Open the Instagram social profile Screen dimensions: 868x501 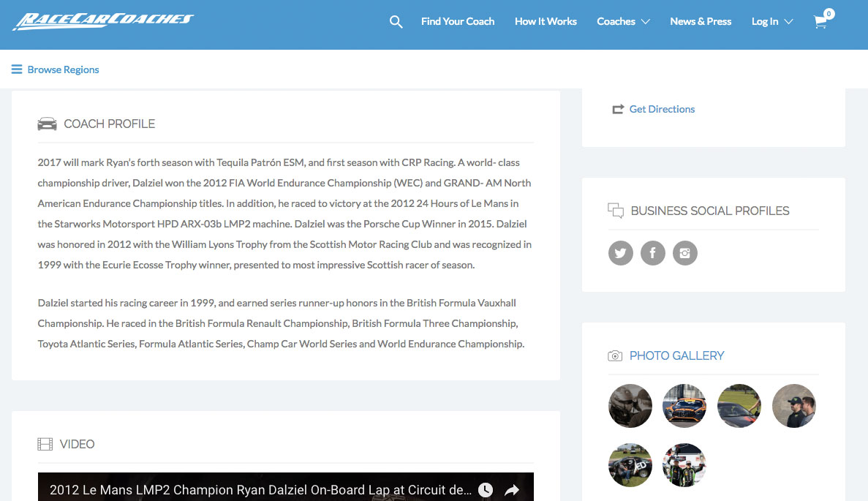(x=684, y=253)
